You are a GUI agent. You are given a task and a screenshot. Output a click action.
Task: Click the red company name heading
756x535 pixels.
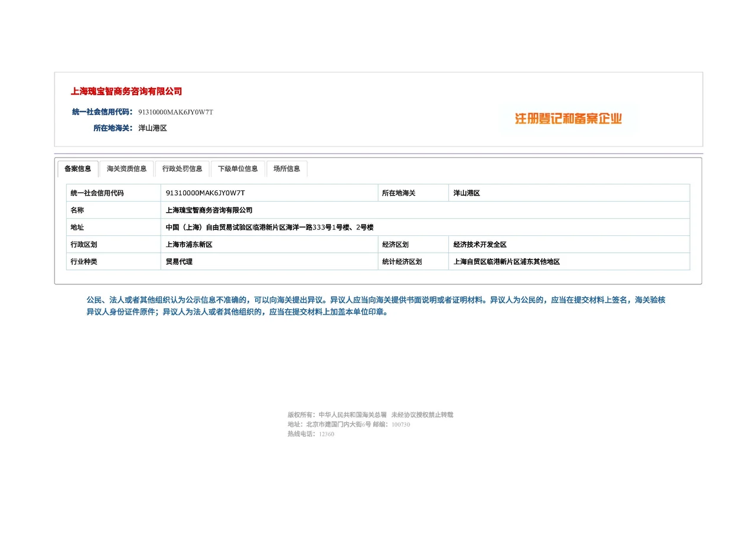[126, 92]
